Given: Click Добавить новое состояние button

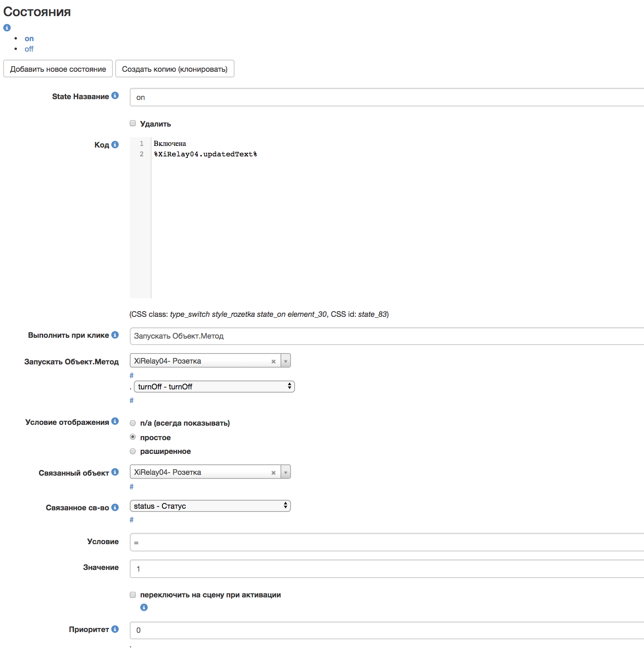Looking at the screenshot, I should 58,69.
